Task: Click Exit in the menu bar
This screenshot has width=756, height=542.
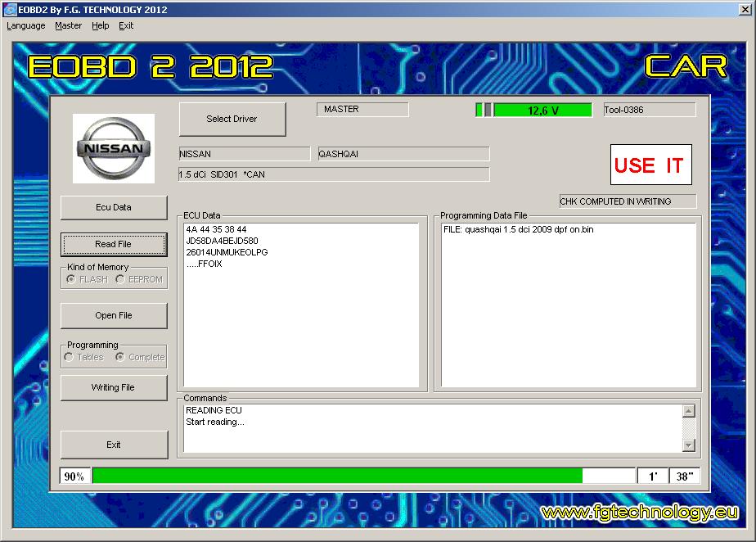Action: click(x=126, y=25)
